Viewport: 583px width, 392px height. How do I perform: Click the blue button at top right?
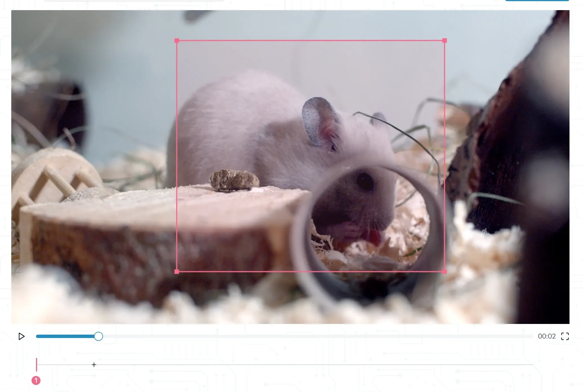click(x=537, y=0)
